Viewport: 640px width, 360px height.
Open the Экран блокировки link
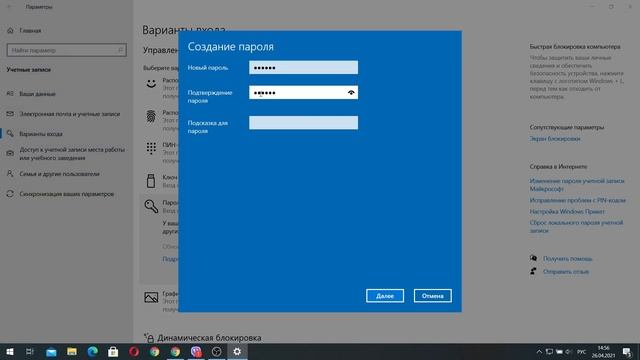[555, 139]
